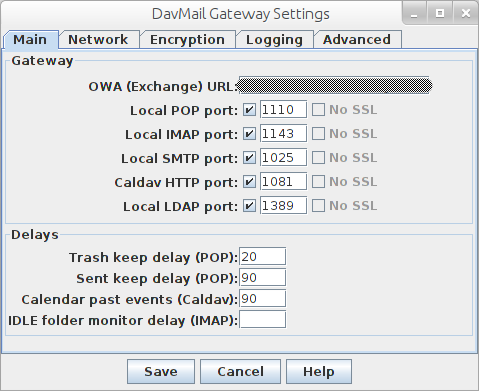The height and width of the screenshot is (391, 479).
Task: Maximize the DavMail Gateway Settings window
Action: tap(440, 13)
